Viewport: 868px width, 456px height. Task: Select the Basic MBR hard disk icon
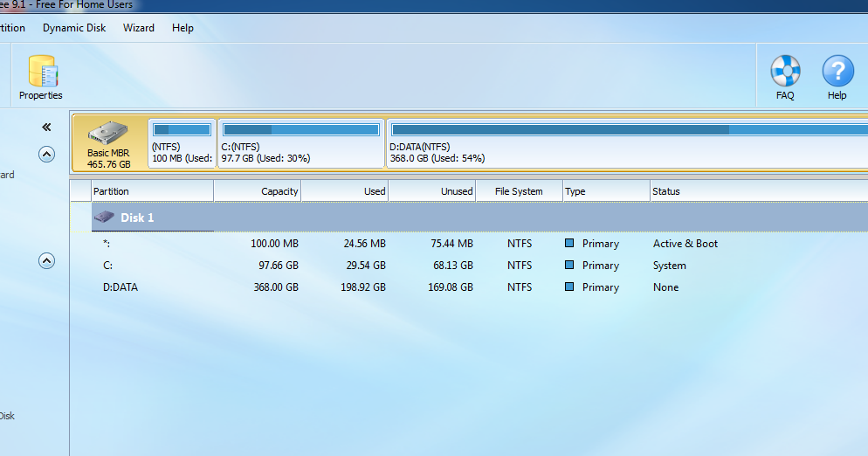pyautogui.click(x=108, y=133)
